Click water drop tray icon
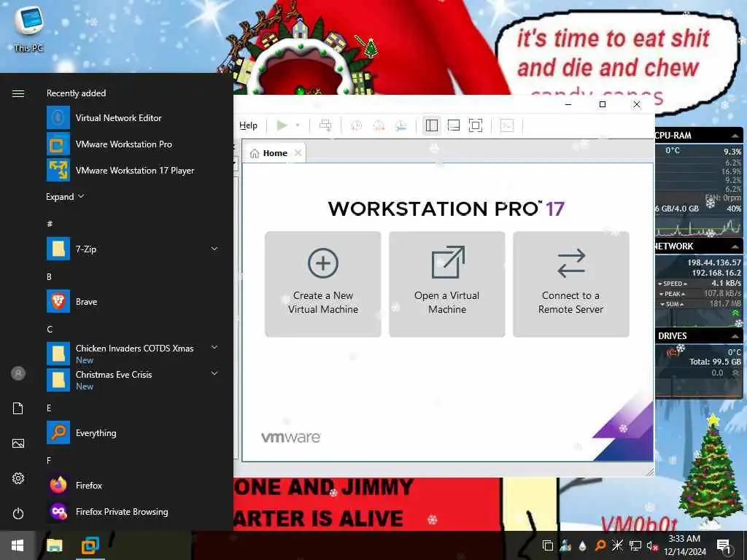747x560 pixels. tap(583, 545)
